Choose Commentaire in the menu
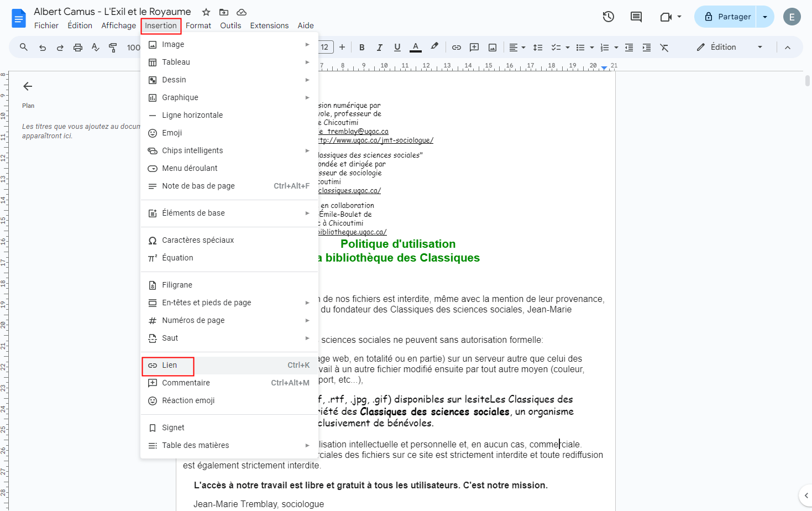This screenshot has width=812, height=511. click(x=229, y=383)
